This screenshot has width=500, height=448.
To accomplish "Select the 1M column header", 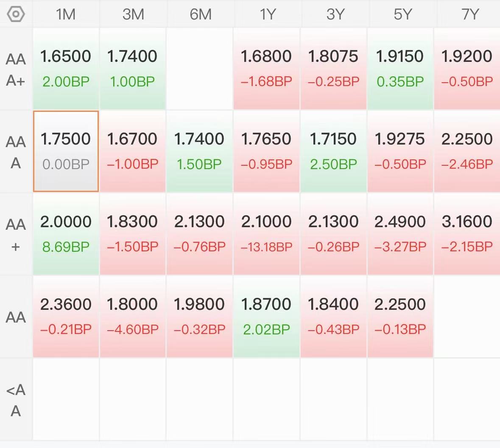I will 66,14.
